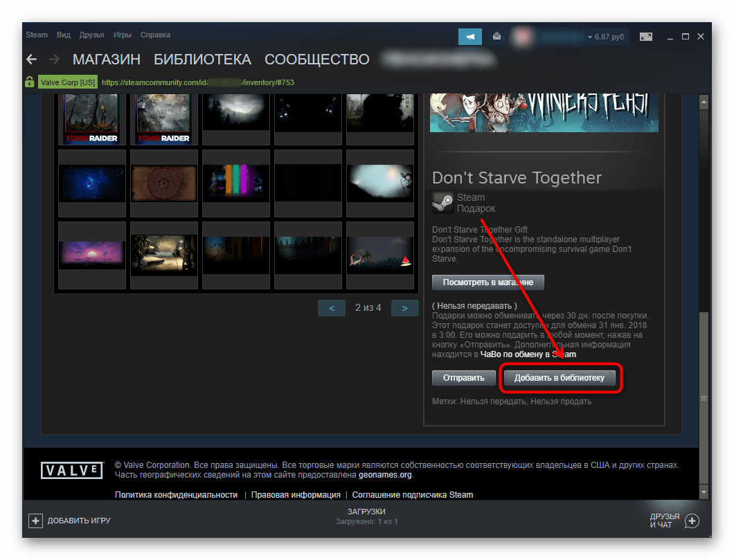
Task: Click the Добавить в библиотеку button
Action: (560, 378)
